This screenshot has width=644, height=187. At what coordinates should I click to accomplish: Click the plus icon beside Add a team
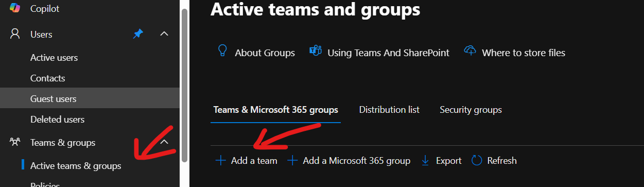[x=220, y=161]
